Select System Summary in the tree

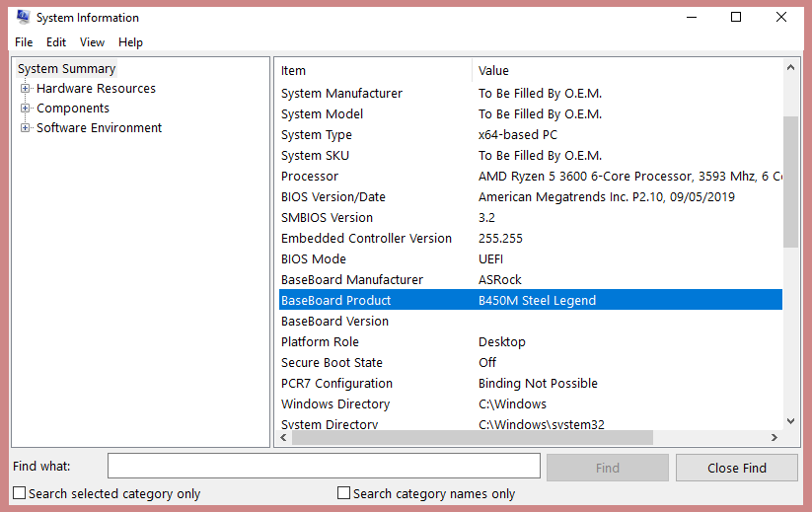click(66, 69)
